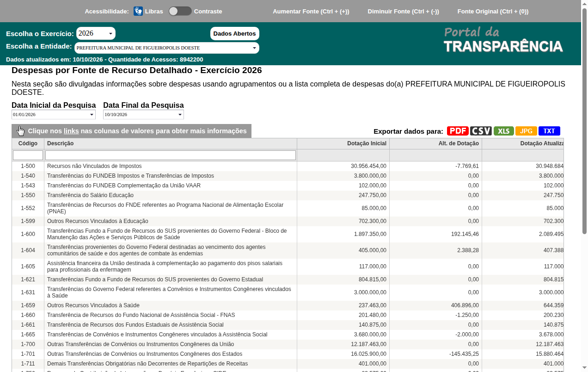The image size is (588, 372).
Task: Click the hand pointer icon in hint bar
Action: pos(21,131)
